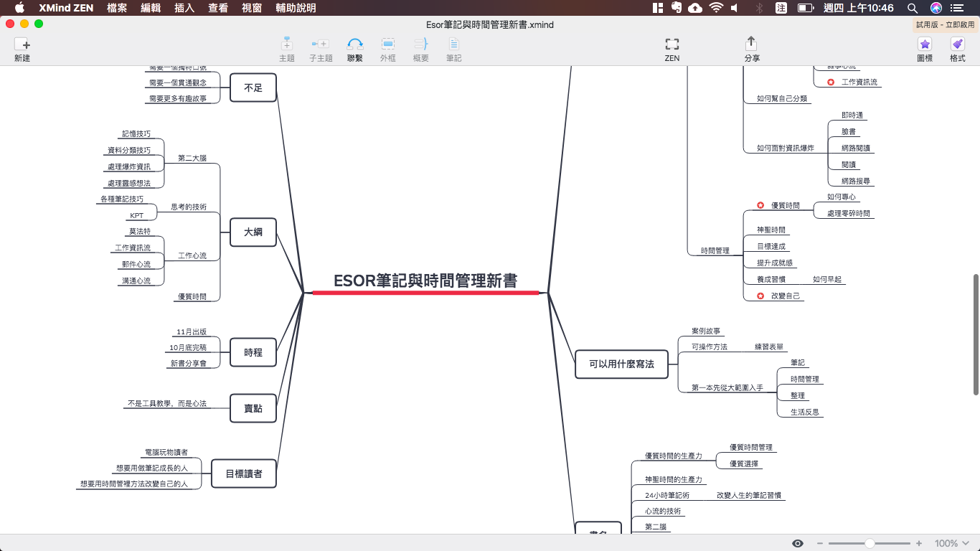Screen dimensions: 980x551
Task: Select the 時間管理 subtopic with goal children
Action: tap(715, 251)
